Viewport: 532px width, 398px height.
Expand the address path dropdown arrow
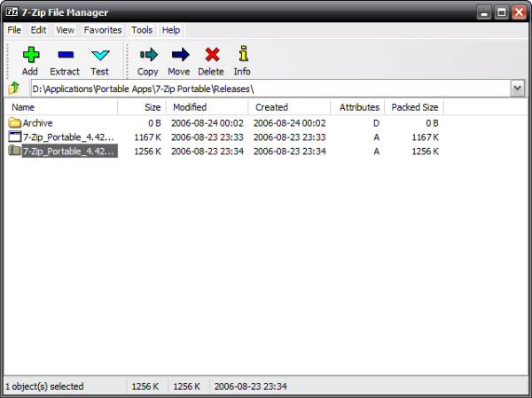[x=517, y=89]
